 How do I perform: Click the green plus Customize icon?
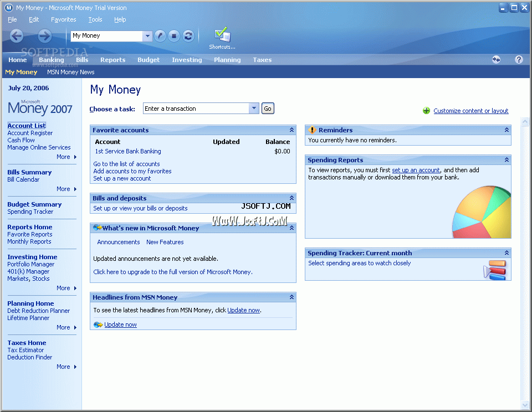coord(426,111)
